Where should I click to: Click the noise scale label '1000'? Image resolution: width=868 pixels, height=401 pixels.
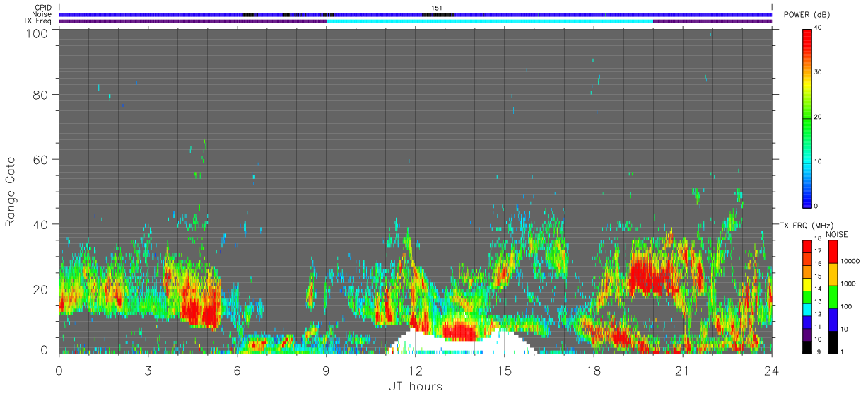tap(848, 284)
